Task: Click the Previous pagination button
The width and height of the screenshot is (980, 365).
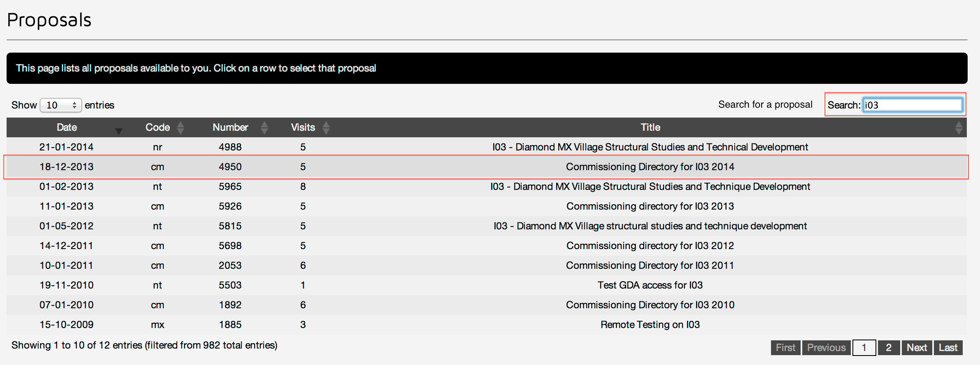Action: [x=826, y=347]
